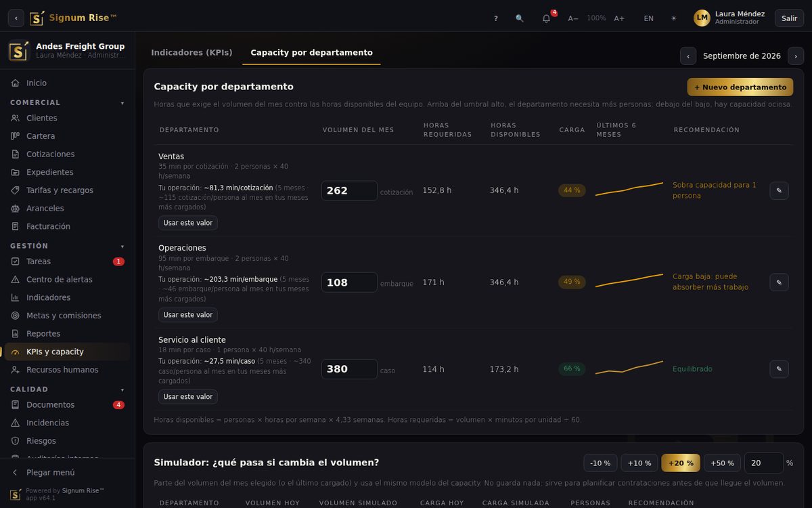Image resolution: width=812 pixels, height=508 pixels.
Task: Open Recursos humanos in sidebar
Action: click(68, 370)
